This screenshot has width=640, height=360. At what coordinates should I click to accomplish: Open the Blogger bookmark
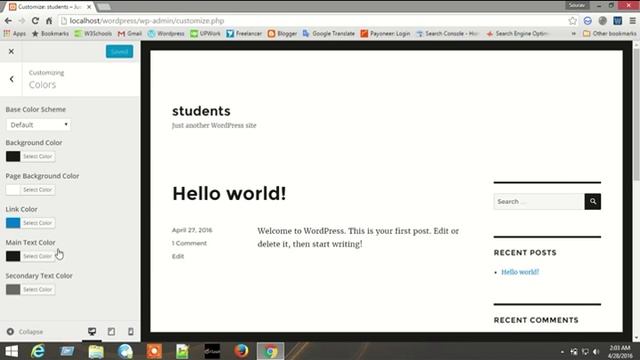coord(282,33)
